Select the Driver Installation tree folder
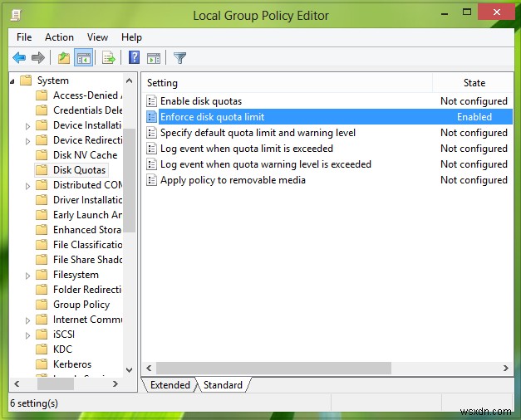The width and height of the screenshot is (521, 420). point(87,200)
